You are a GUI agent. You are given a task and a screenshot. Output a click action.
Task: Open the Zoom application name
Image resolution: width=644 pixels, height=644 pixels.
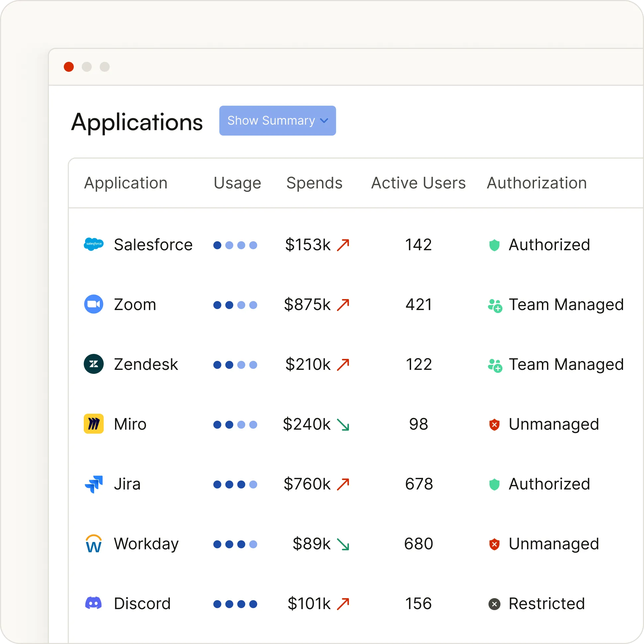click(135, 304)
